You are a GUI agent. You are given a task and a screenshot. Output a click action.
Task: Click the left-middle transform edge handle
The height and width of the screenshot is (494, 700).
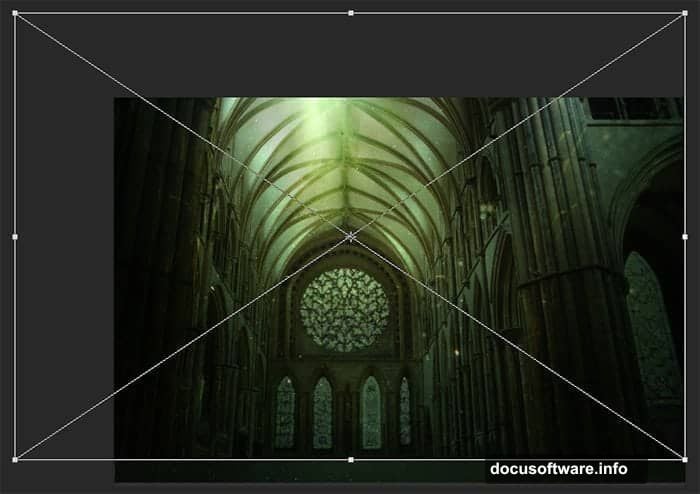coord(15,237)
